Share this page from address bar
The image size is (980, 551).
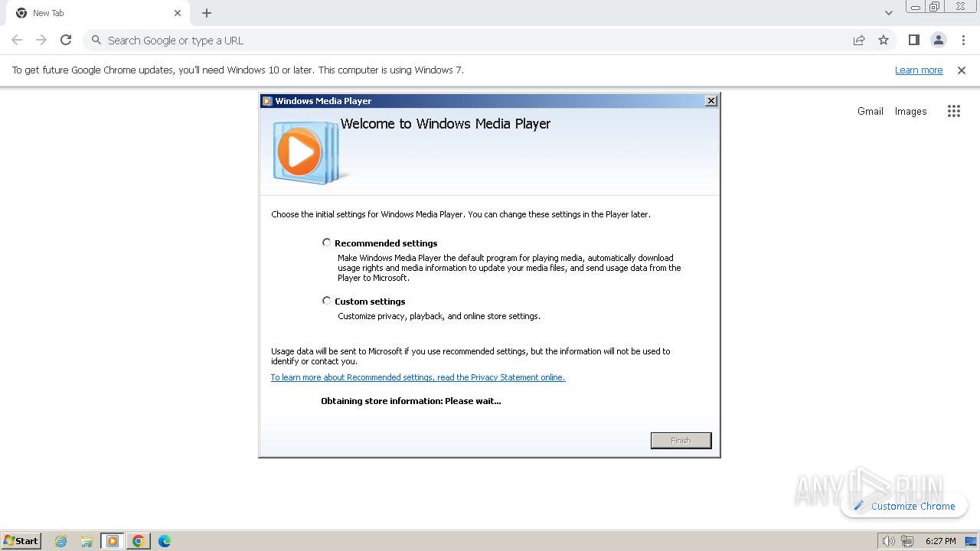point(859,40)
